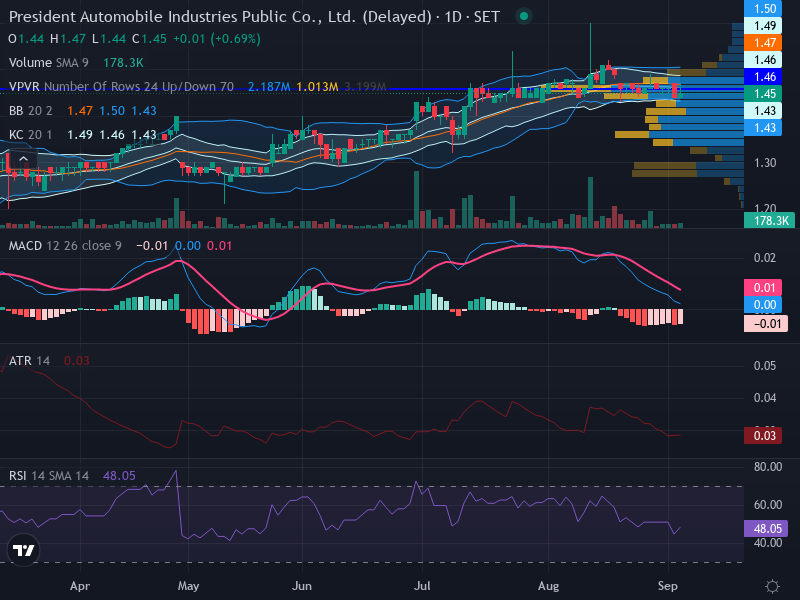Click the 0.05 ATR scale label
Viewport: 800px width, 600px height.
click(x=765, y=366)
